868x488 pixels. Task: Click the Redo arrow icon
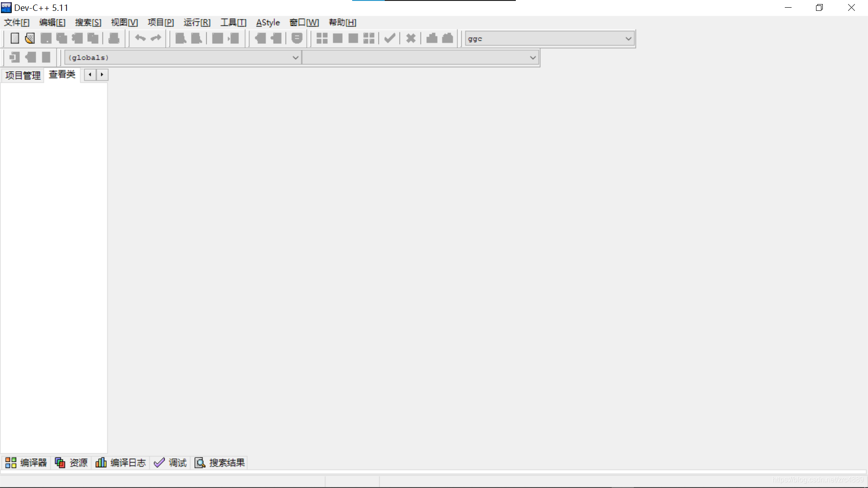point(156,38)
